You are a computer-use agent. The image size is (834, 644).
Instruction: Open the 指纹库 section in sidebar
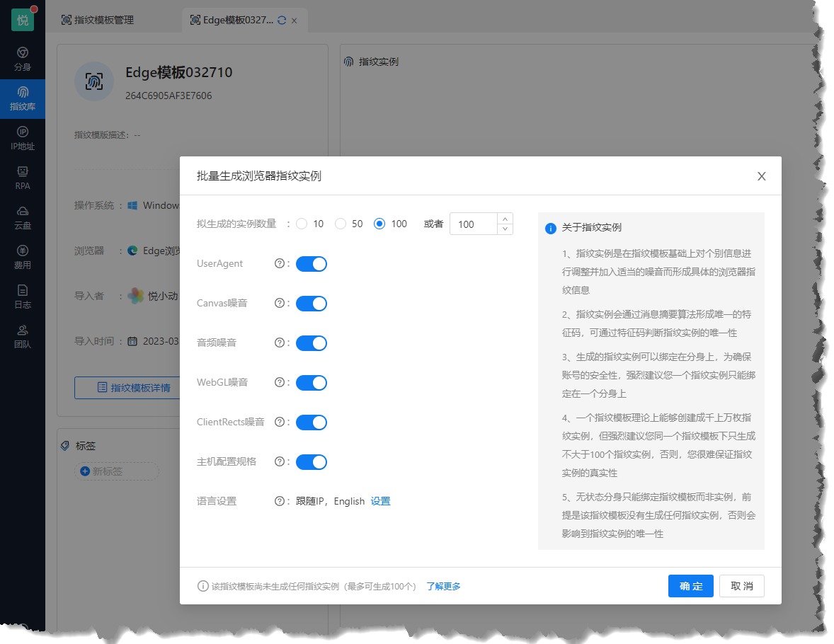(23, 99)
